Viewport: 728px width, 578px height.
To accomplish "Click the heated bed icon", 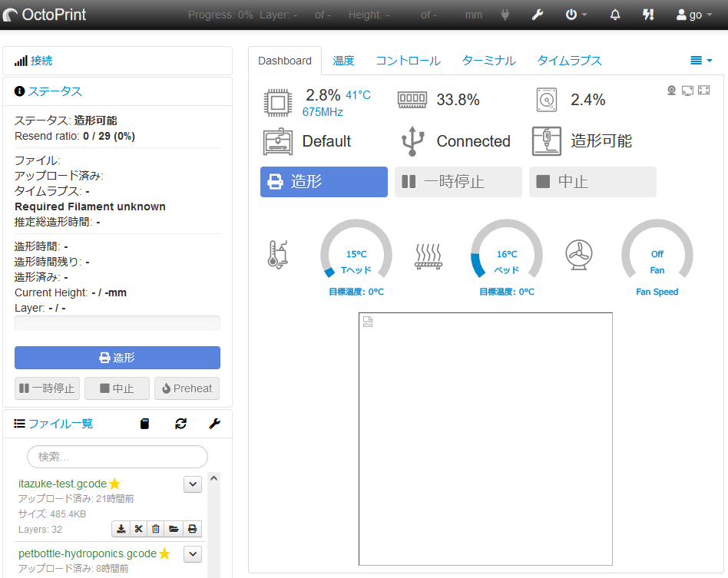I will click(428, 256).
